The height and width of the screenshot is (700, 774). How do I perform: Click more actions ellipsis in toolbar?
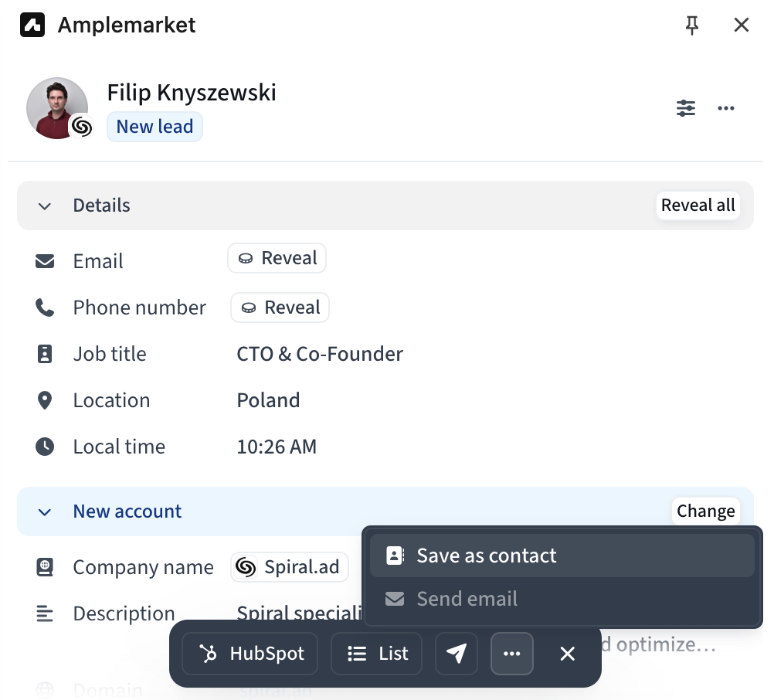coord(511,653)
